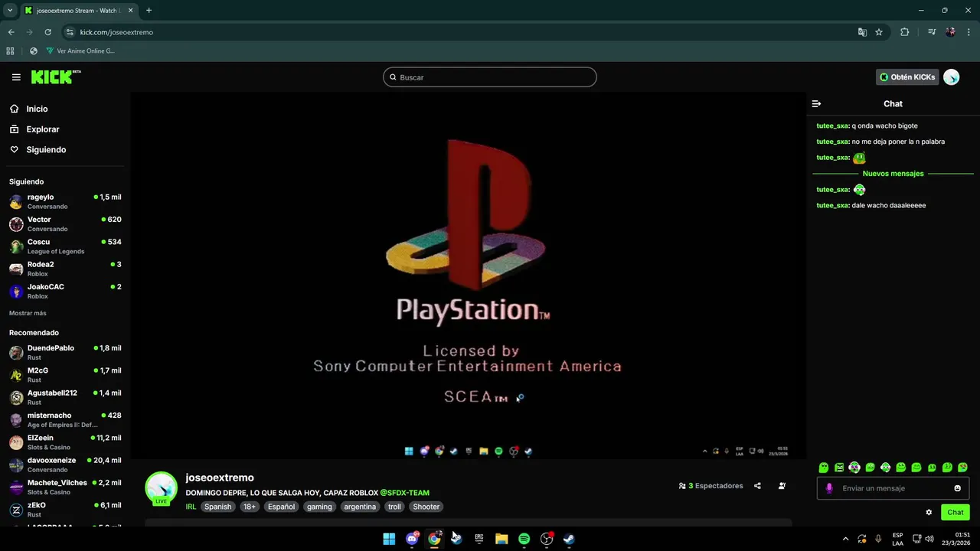Open Chrome apps grid in bookmarks bar
Screen dimensions: 980x551
10,51
